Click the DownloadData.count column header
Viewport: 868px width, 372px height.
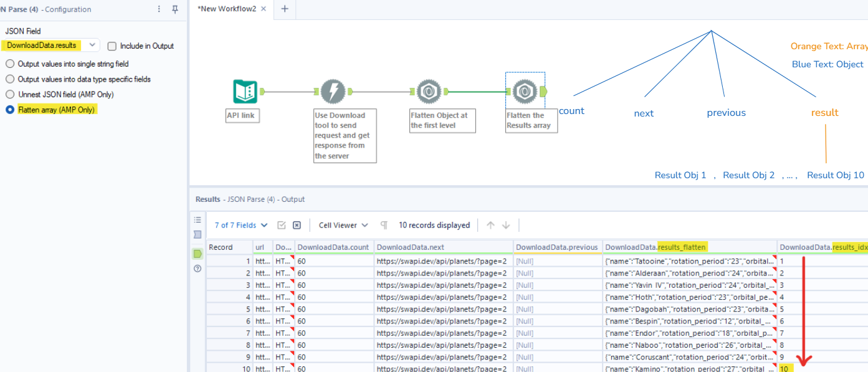tap(333, 247)
